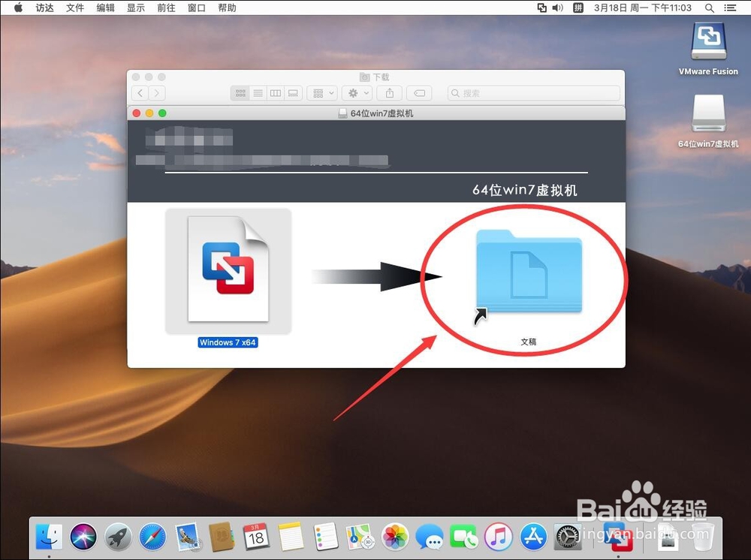Go back in the 下载 Finder window
The image size is (751, 560).
[140, 93]
